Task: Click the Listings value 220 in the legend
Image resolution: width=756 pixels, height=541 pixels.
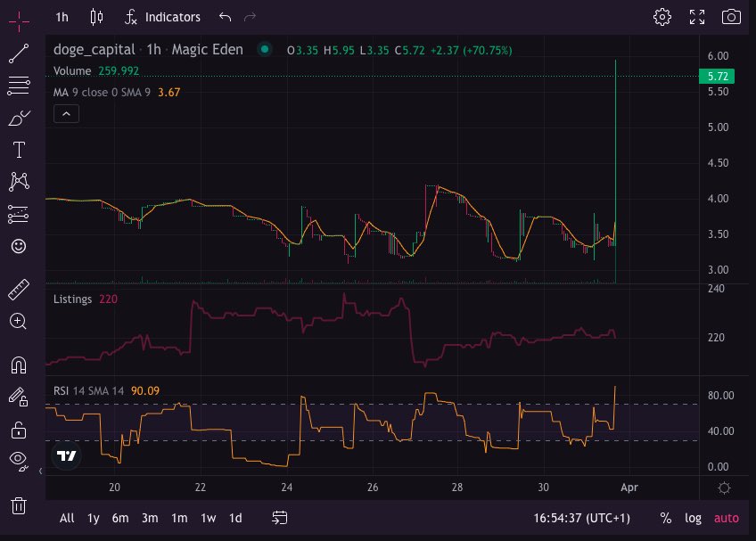Action: 109,299
